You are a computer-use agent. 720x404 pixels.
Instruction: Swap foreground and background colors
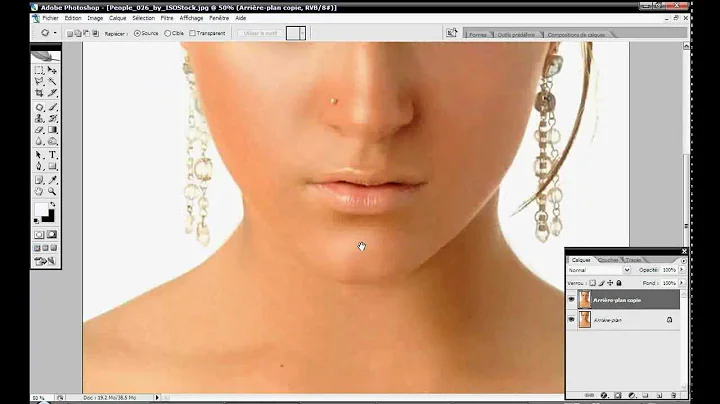(x=53, y=205)
